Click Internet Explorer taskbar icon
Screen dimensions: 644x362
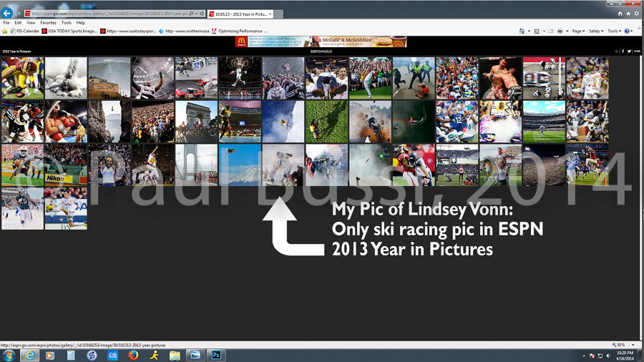click(x=29, y=355)
